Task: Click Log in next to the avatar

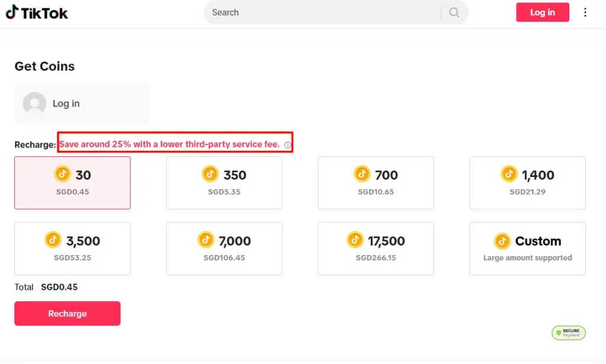Action: click(66, 104)
